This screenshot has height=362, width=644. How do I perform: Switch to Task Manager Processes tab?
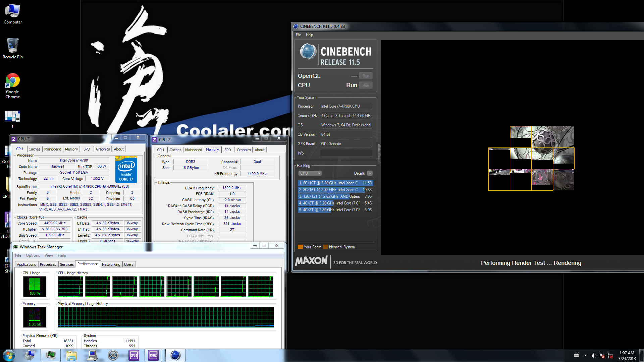click(x=48, y=264)
